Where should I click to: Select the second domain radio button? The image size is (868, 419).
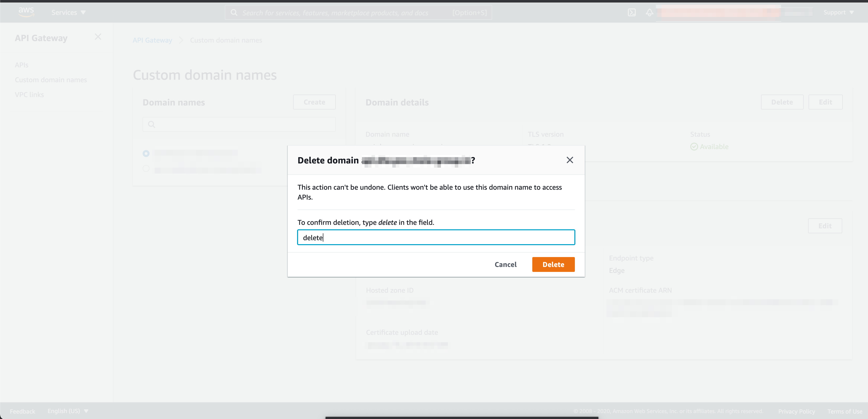pos(146,168)
